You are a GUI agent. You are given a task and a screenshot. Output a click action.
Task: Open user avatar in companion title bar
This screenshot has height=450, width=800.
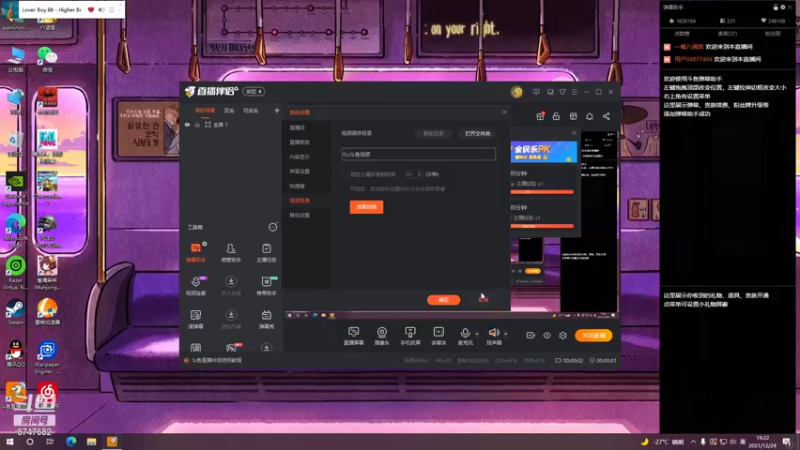tap(516, 92)
